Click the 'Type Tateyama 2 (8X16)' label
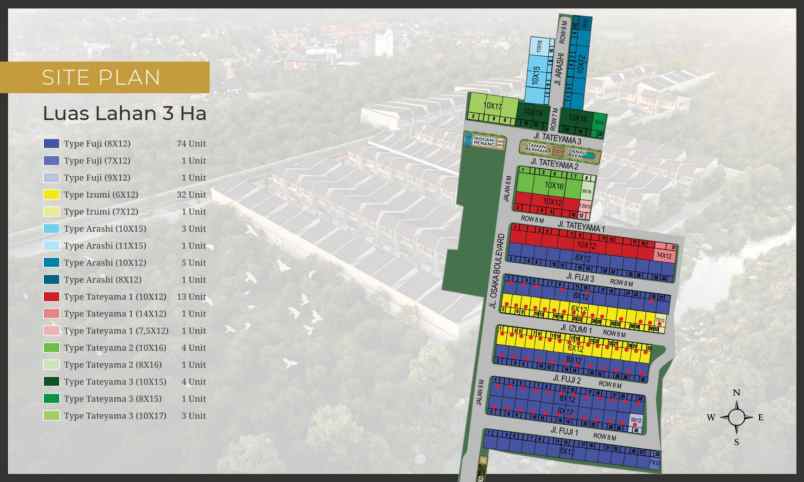 click(113, 364)
